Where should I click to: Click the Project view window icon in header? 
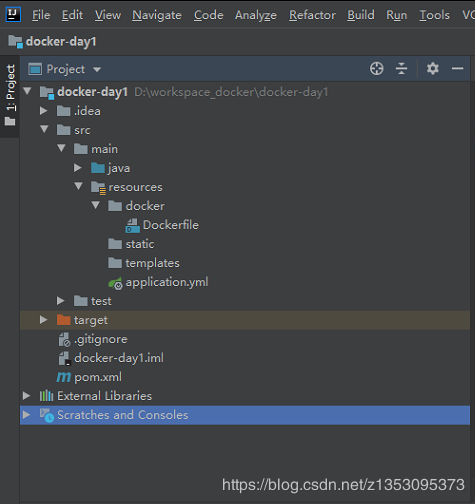pos(35,69)
